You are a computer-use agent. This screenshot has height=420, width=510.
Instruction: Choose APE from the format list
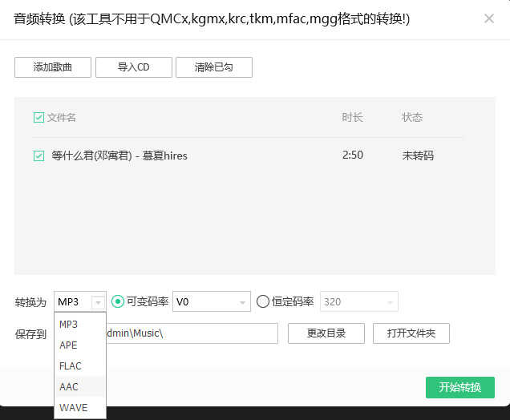(x=80, y=345)
